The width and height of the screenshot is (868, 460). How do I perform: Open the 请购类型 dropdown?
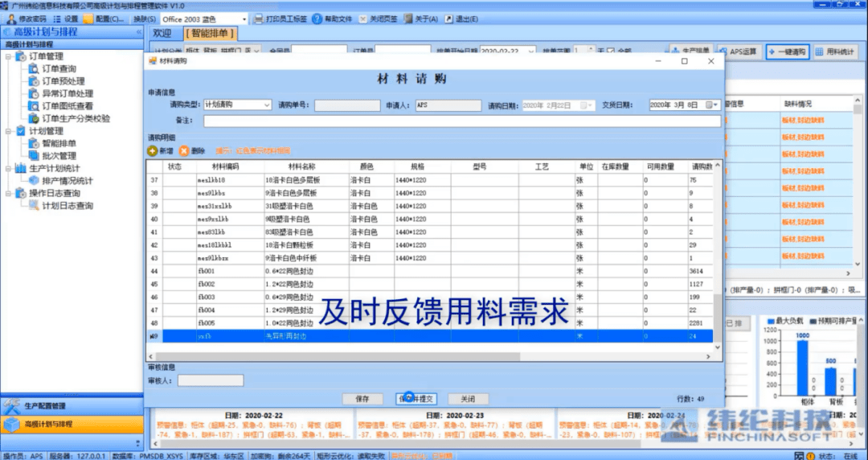coord(267,105)
